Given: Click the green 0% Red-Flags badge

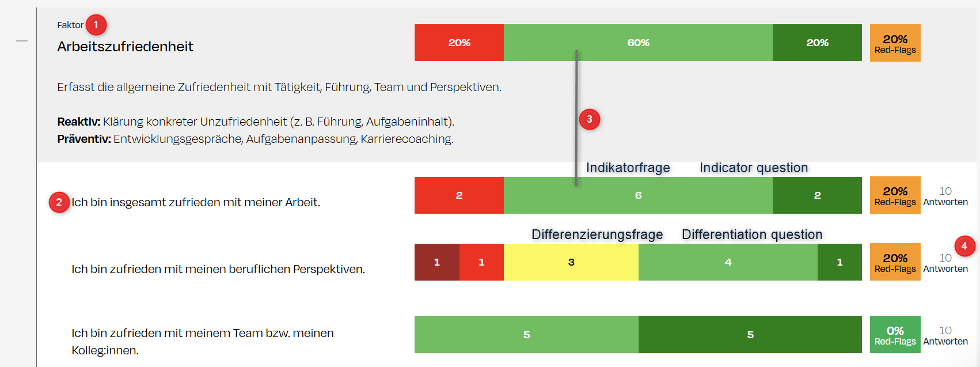Looking at the screenshot, I should point(895,335).
